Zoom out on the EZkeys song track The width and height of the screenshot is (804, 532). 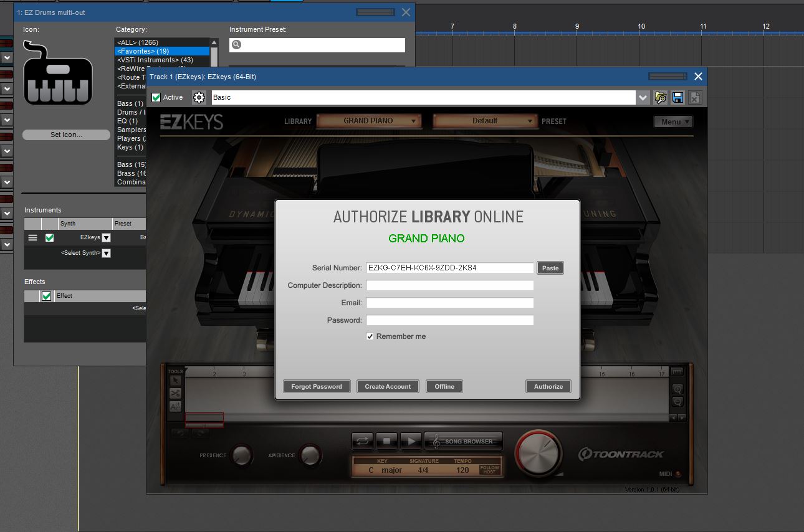pos(677,402)
